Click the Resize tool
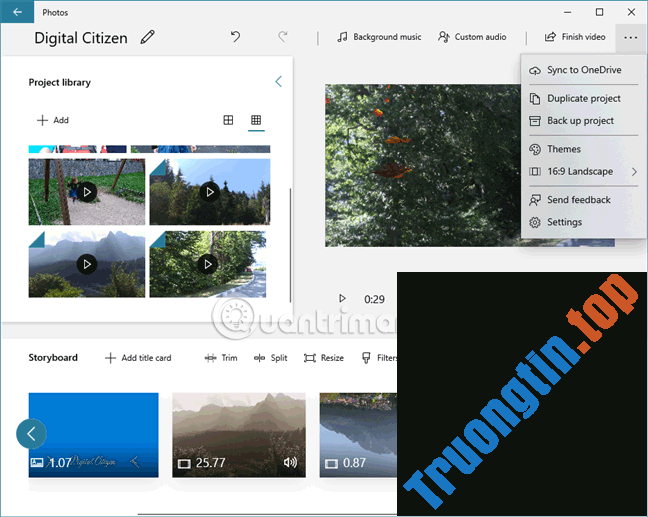Screen dimensions: 648x517 [324, 358]
